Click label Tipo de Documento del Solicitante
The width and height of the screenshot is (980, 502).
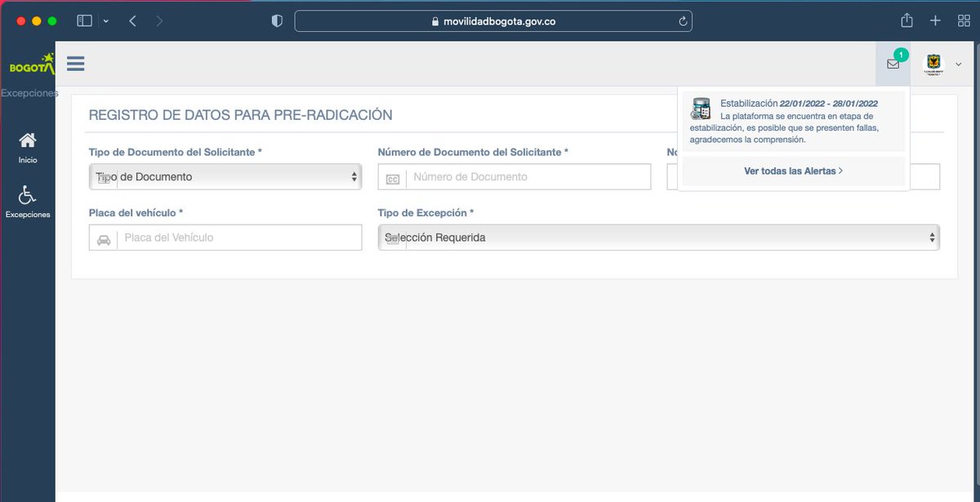click(x=176, y=152)
